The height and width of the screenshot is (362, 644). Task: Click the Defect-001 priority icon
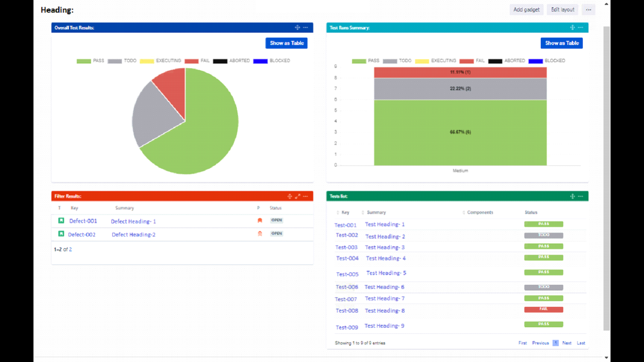[x=260, y=220]
